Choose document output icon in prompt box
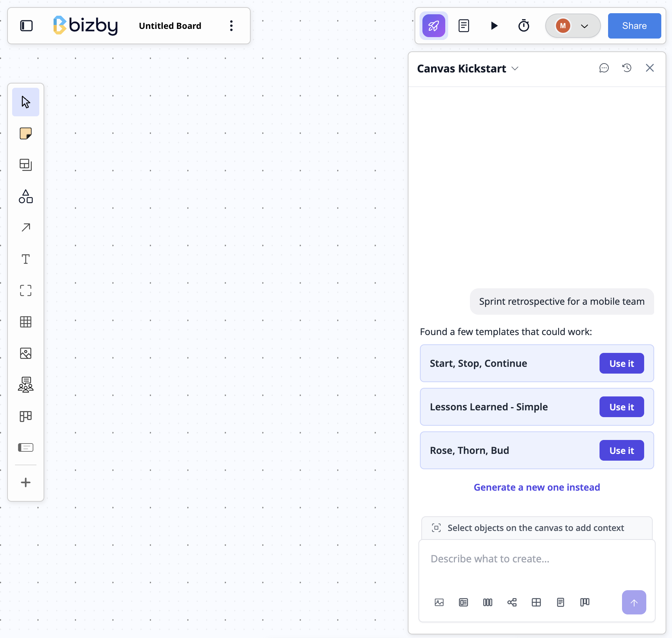672x638 pixels. coord(561,602)
